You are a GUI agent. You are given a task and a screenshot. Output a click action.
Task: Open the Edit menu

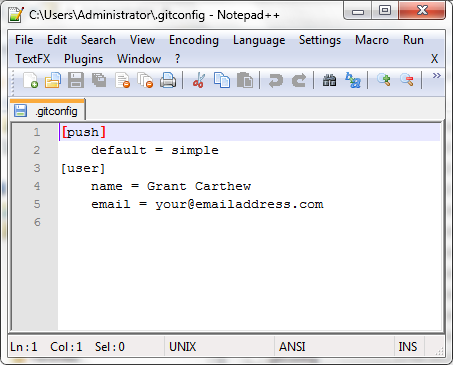tap(57, 40)
